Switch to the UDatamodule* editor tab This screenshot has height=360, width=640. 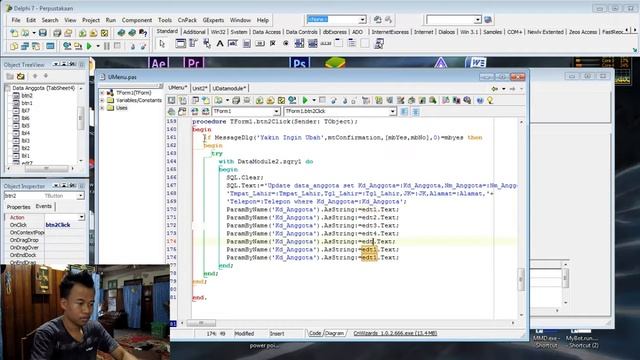[229, 88]
